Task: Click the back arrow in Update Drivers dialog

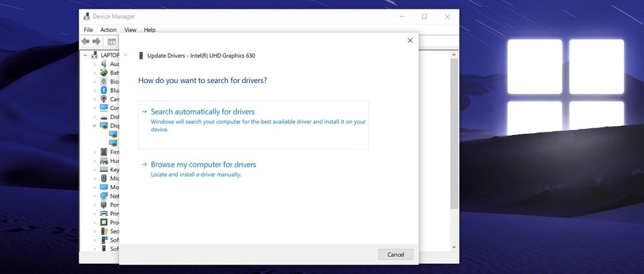Action: point(127,55)
